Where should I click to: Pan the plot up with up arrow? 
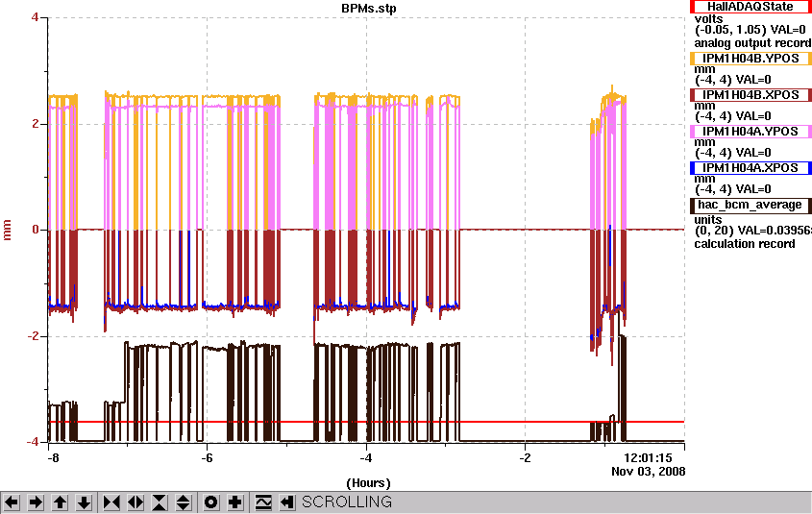click(x=60, y=502)
